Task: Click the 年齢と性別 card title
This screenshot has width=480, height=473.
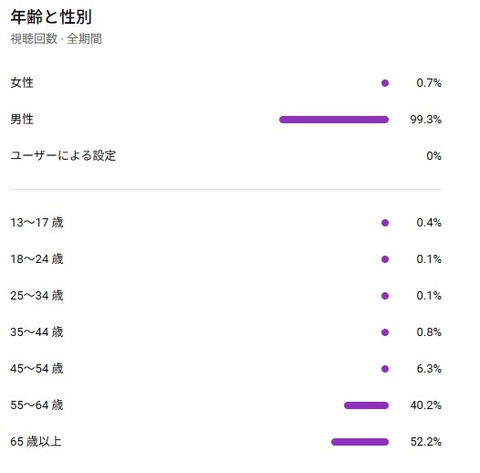Action: click(x=51, y=17)
